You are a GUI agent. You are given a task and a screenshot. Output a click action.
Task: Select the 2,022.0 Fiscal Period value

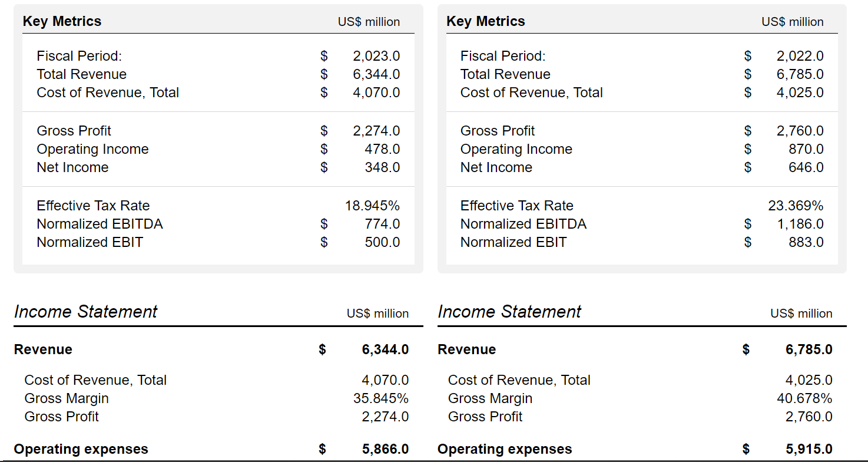800,56
